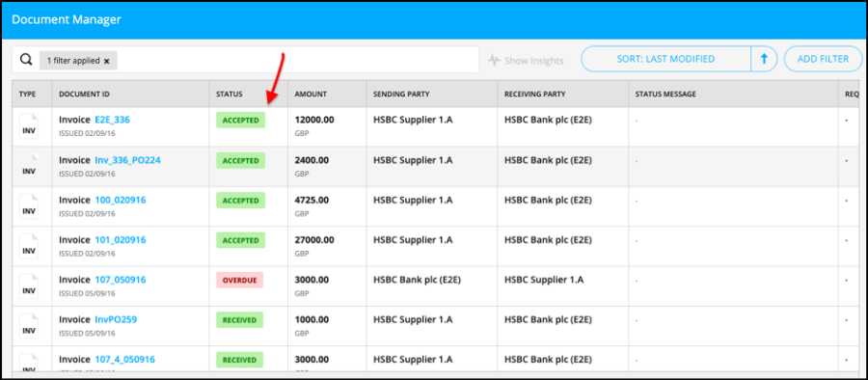
Task: Click receiving party HSBC Supplier 1.A
Action: [x=544, y=280]
